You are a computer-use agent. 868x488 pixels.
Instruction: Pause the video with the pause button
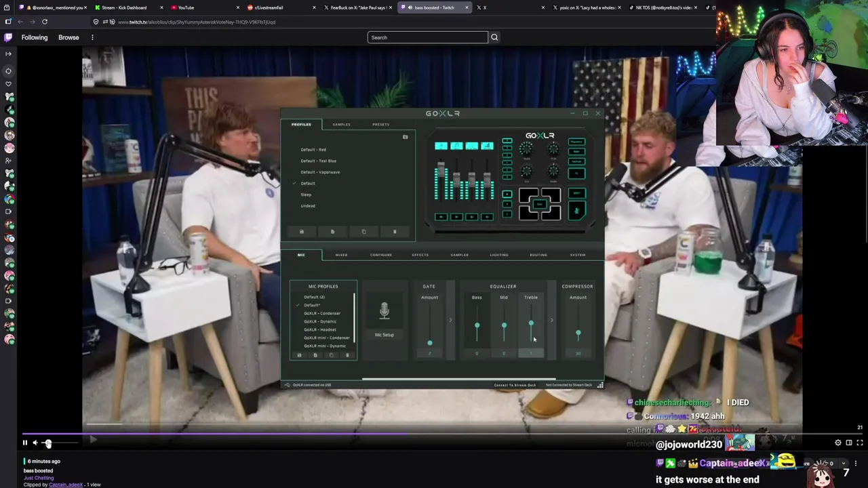pos(24,443)
